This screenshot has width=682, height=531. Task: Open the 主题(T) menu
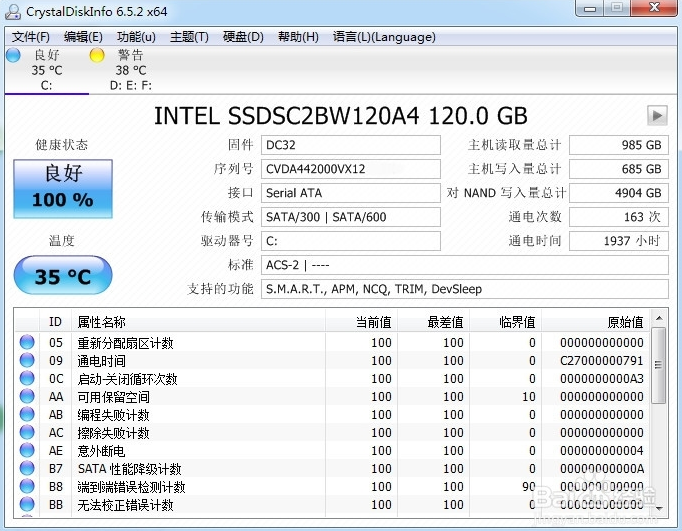pyautogui.click(x=189, y=37)
